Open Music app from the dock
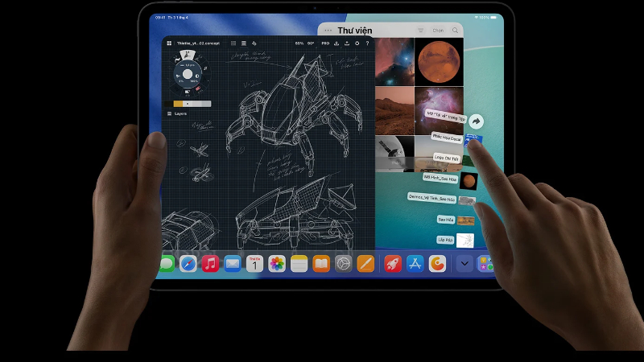Screen dimensions: 644x362 210,264
